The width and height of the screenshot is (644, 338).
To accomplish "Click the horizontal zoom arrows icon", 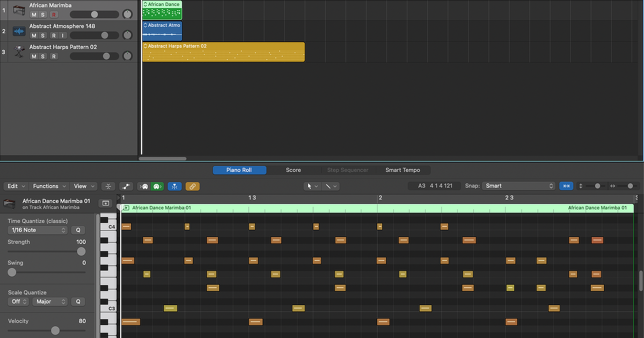I will pyautogui.click(x=612, y=186).
